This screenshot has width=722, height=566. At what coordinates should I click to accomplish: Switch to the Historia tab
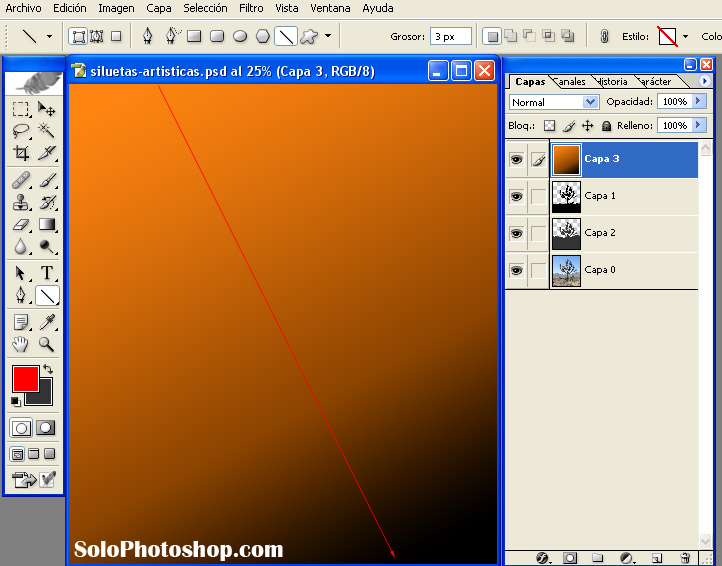[611, 81]
